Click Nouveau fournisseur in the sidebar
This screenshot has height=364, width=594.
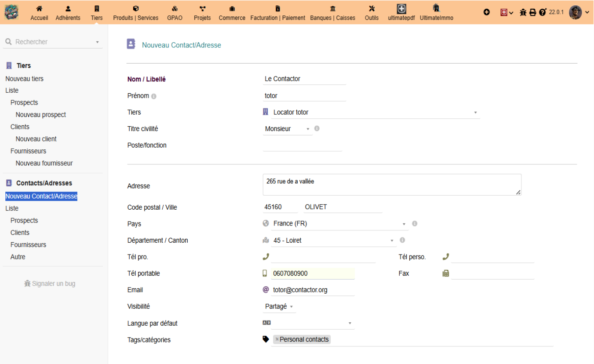tap(44, 163)
